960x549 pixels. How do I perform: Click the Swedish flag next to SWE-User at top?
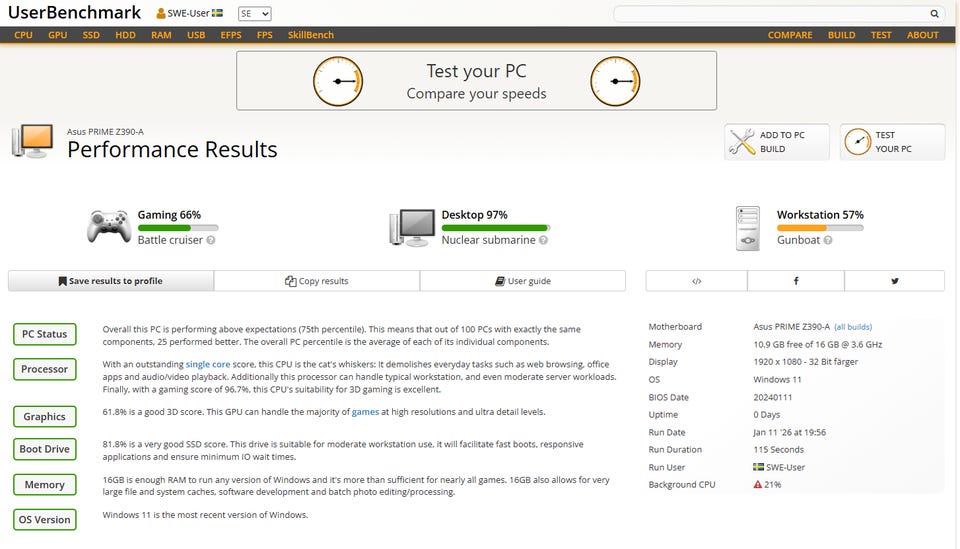tap(217, 13)
